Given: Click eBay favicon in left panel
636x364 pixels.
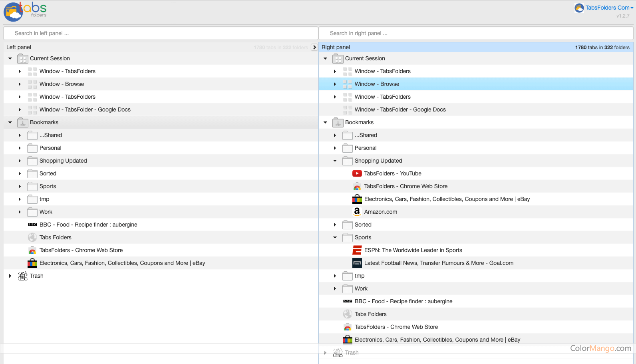Looking at the screenshot, I should [32, 263].
